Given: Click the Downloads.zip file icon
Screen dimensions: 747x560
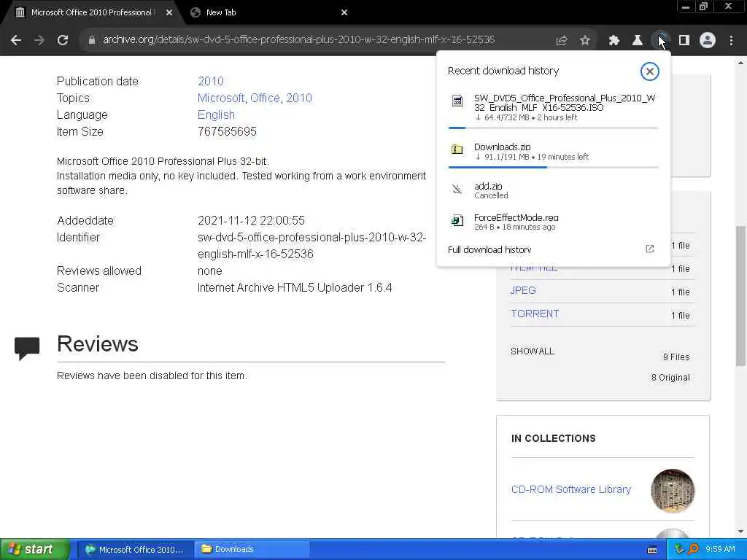Looking at the screenshot, I should click(457, 149).
